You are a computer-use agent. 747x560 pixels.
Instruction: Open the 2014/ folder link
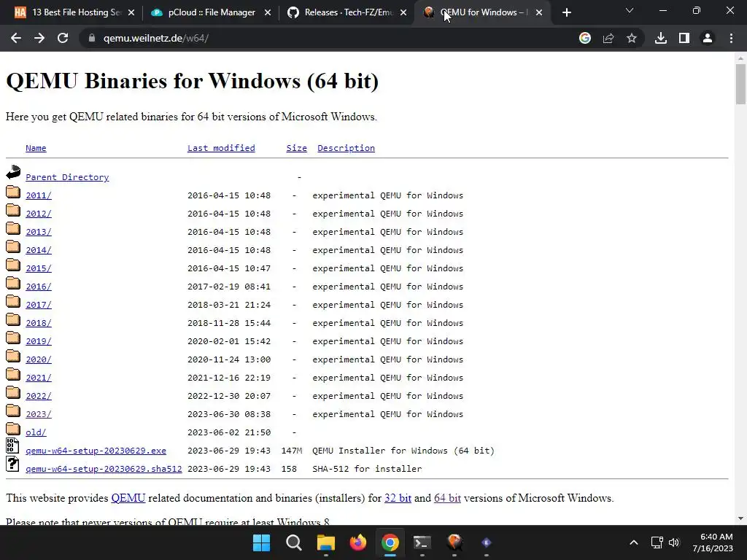point(38,250)
